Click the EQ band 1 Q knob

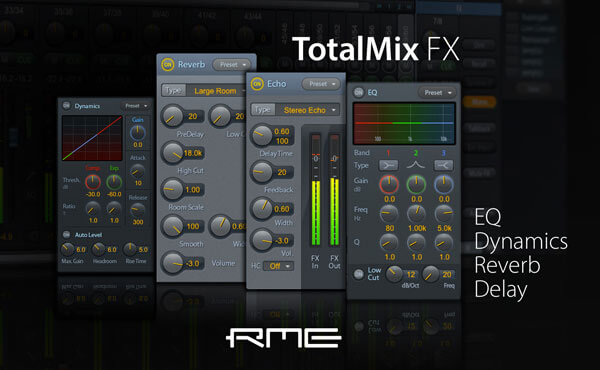point(389,243)
